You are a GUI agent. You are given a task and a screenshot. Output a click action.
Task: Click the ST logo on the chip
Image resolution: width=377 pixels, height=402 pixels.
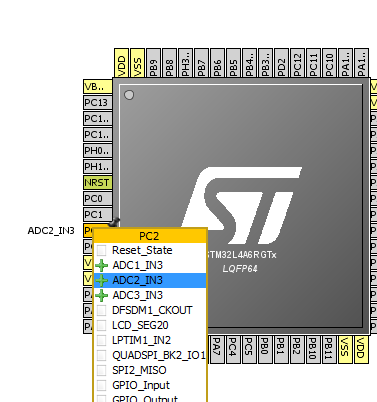[241, 206]
